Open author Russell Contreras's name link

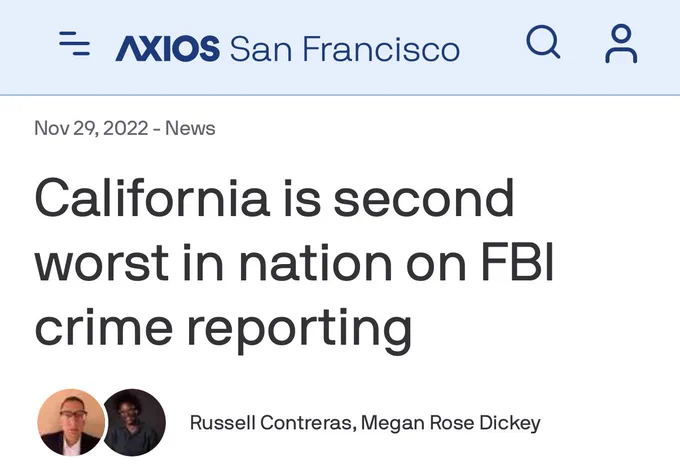pyautogui.click(x=271, y=423)
